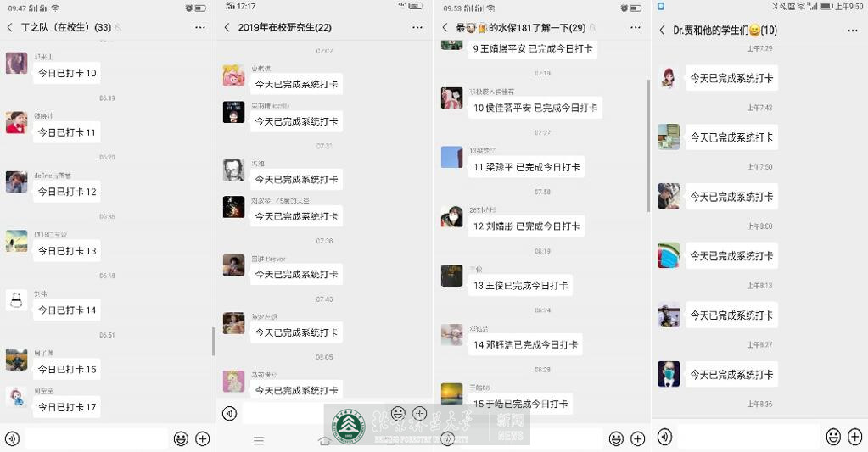The width and height of the screenshot is (868, 452).
Task: Click the scrollbar in the 水保181 chat
Action: (648, 145)
